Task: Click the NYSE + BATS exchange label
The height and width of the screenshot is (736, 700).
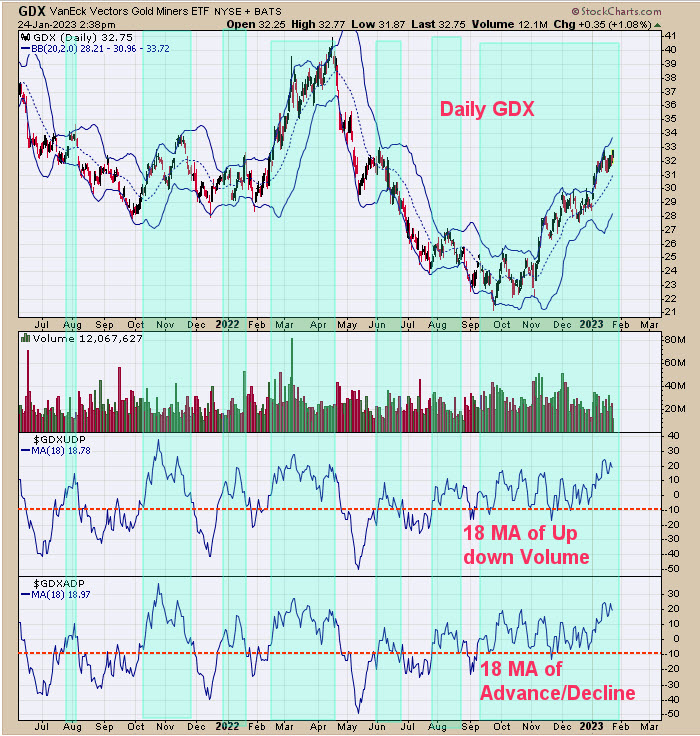Action: tap(248, 12)
